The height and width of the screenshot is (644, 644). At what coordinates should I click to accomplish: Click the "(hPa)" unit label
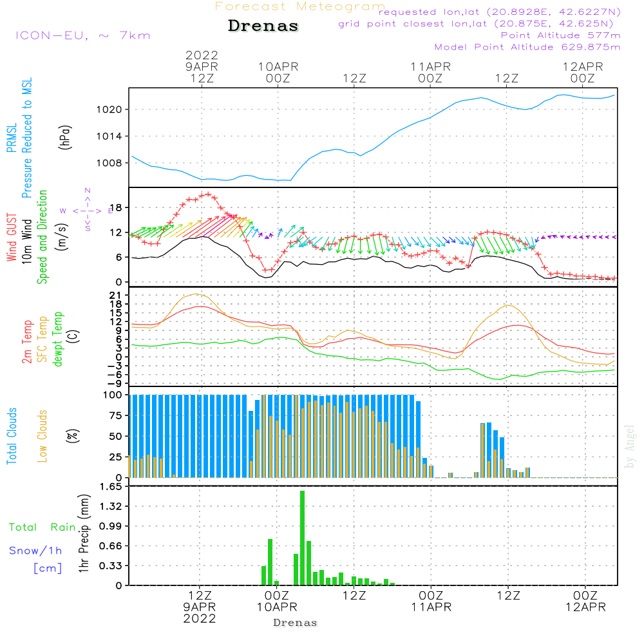(65, 137)
